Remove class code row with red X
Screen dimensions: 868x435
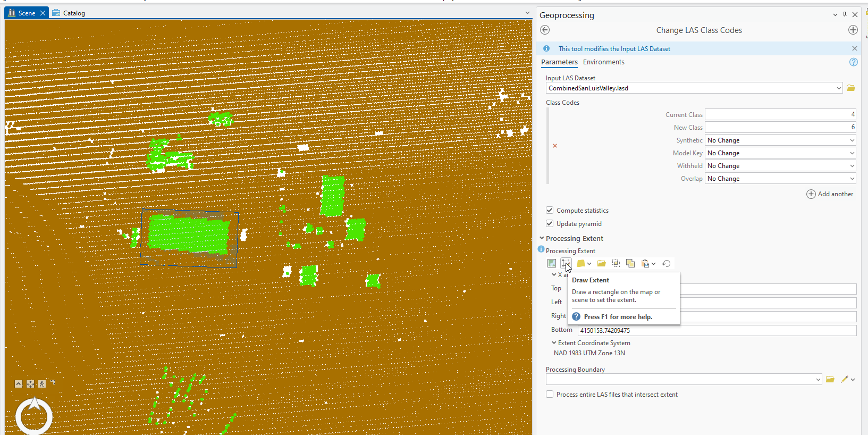[x=555, y=146]
